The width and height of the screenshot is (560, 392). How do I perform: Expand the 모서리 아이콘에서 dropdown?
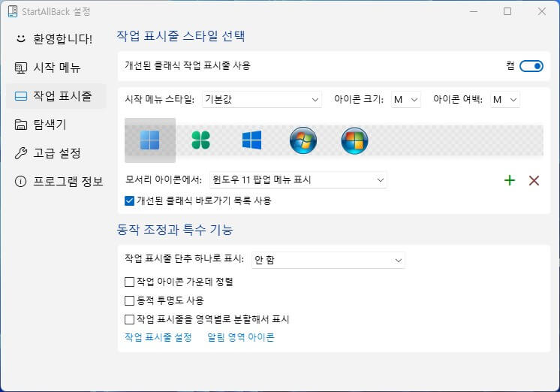coord(298,179)
